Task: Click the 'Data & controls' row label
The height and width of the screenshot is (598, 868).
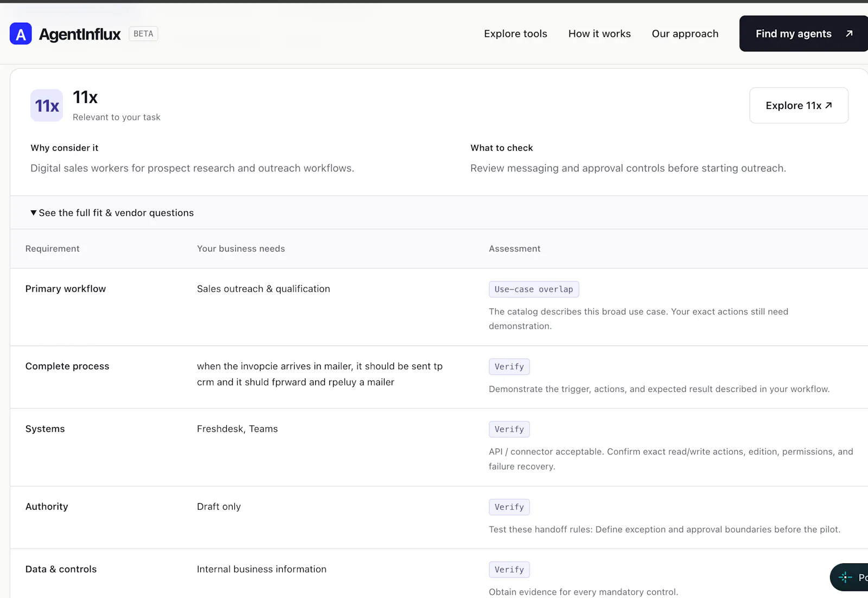Action: click(61, 569)
